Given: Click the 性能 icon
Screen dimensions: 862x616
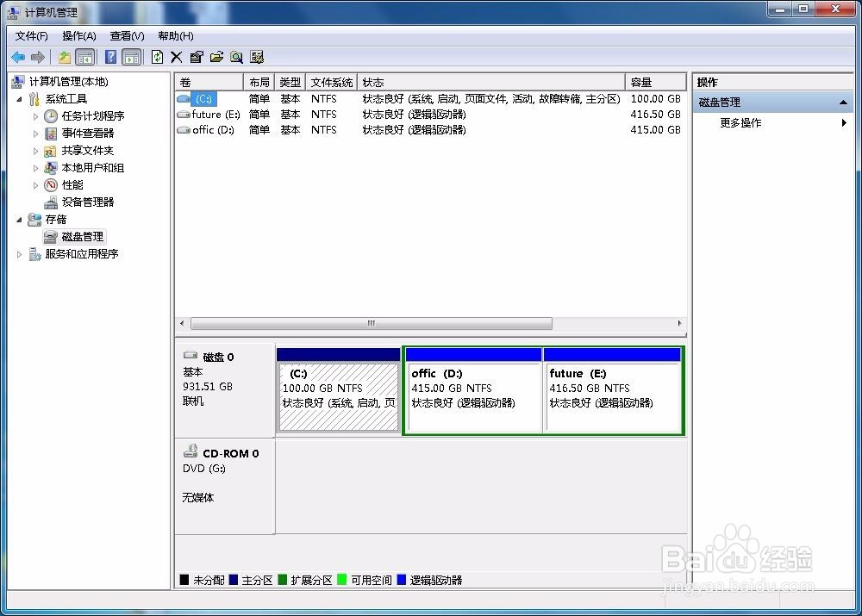Looking at the screenshot, I should (51, 184).
